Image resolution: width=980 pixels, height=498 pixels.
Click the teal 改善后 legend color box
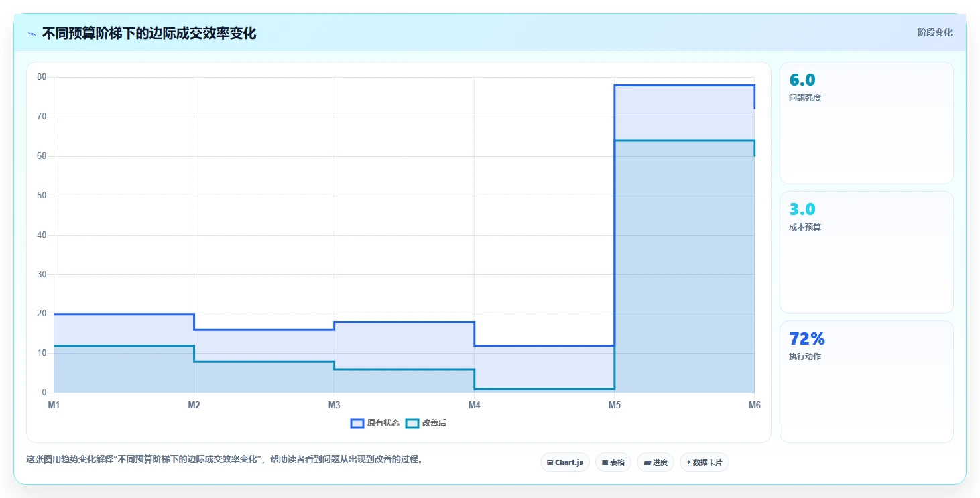[412, 423]
